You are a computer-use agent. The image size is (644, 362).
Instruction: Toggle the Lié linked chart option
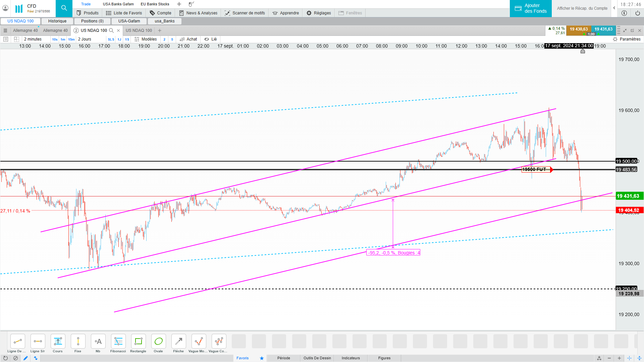(x=211, y=39)
